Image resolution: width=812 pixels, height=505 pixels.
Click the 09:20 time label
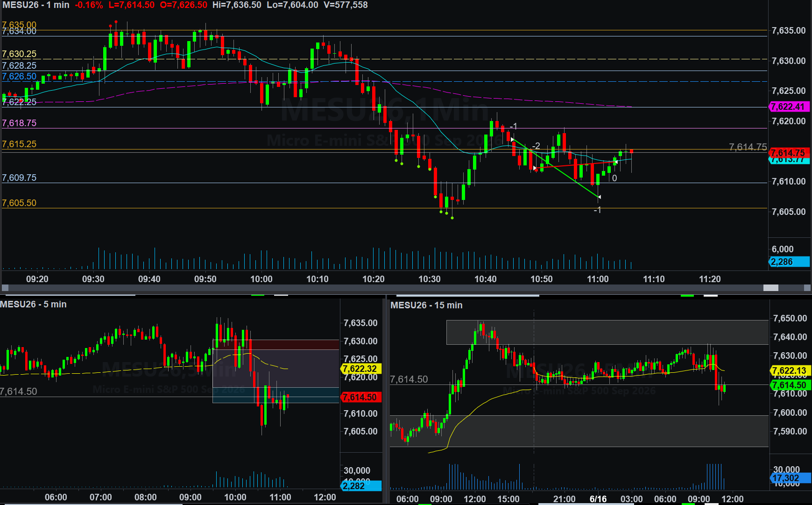point(37,279)
